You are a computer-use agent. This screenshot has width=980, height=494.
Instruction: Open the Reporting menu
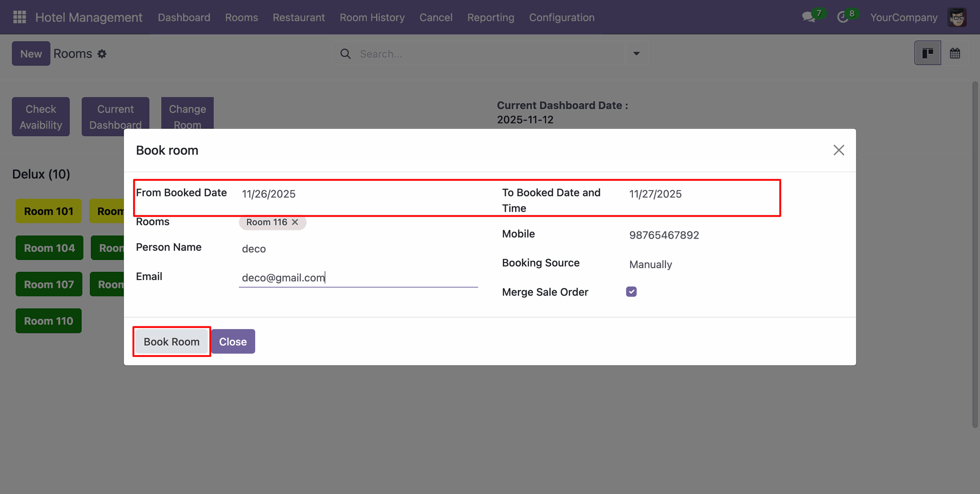tap(491, 17)
